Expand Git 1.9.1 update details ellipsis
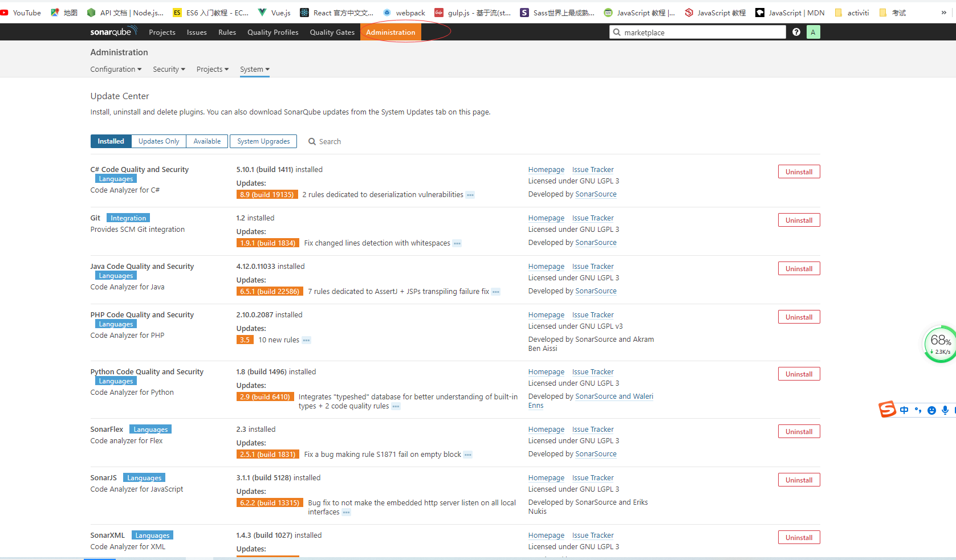The image size is (956, 560). [457, 243]
